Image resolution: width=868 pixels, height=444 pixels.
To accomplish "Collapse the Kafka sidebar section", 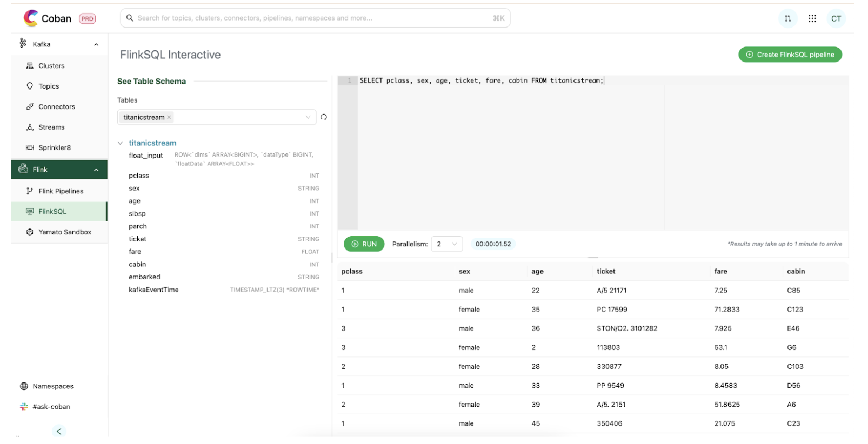I will point(96,44).
